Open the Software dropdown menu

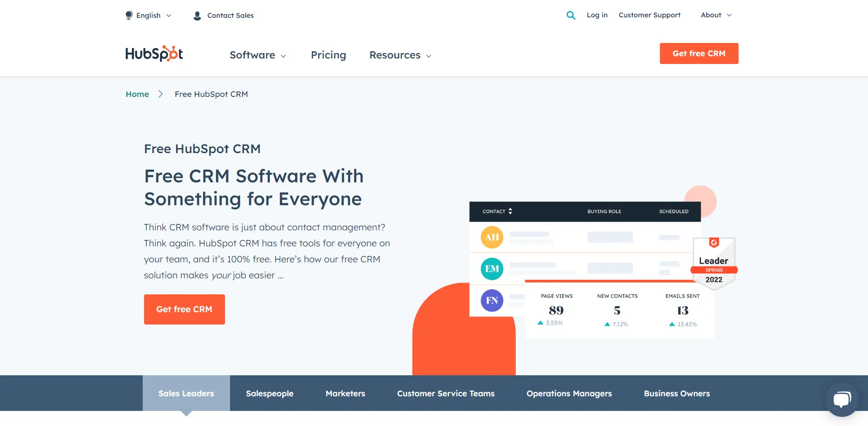coord(258,55)
